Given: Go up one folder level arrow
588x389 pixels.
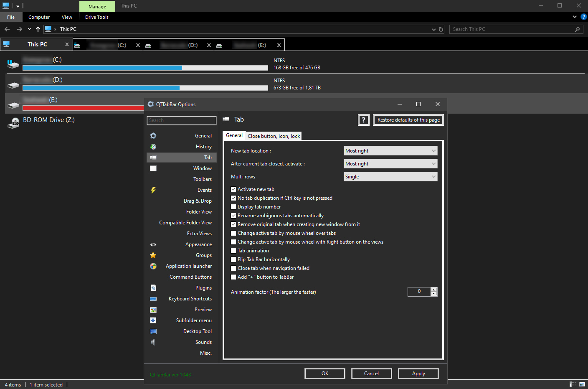Looking at the screenshot, I should 38,29.
